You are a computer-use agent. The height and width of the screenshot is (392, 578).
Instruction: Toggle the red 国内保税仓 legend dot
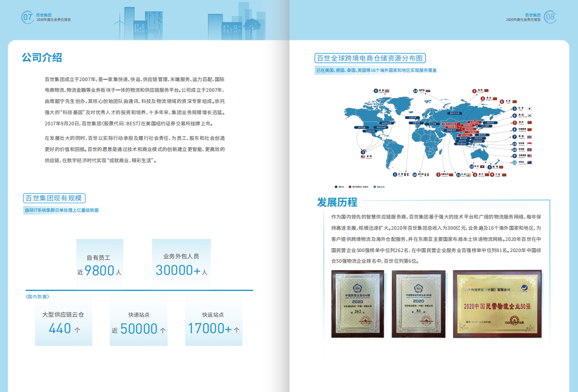point(349,187)
